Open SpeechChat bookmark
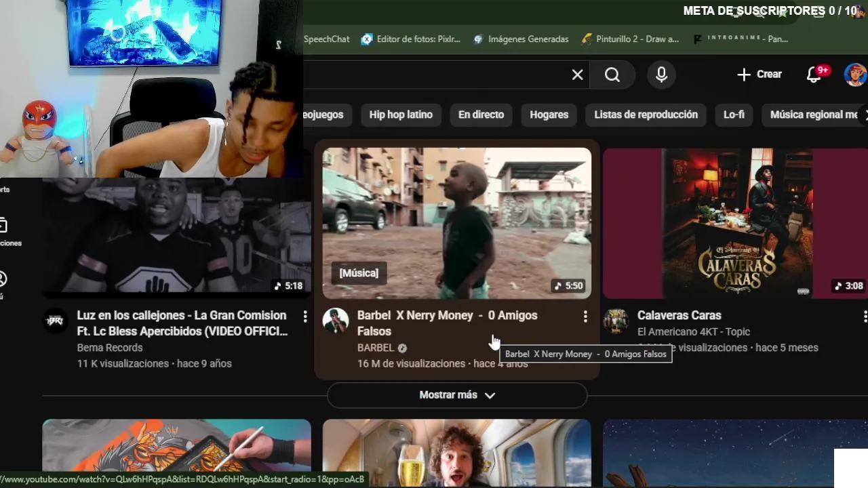Screen dimensions: 868x488 click(x=326, y=39)
